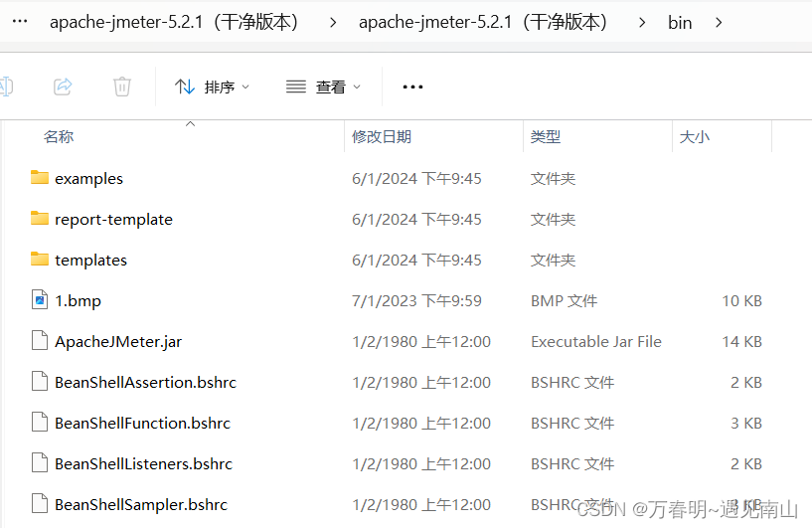This screenshot has height=528, width=812.
Task: Click the Share toolbar icon
Action: pos(63,87)
